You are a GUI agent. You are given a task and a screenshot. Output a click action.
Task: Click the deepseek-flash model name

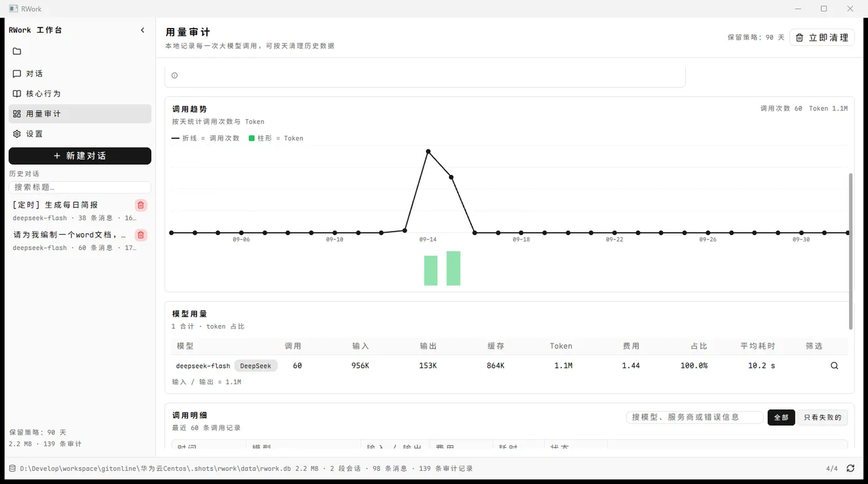(x=203, y=366)
